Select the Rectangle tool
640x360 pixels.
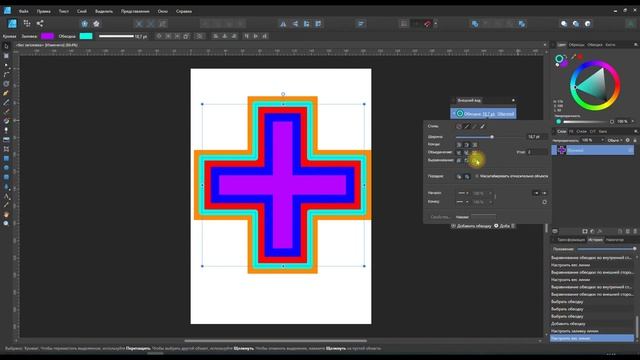point(6,158)
